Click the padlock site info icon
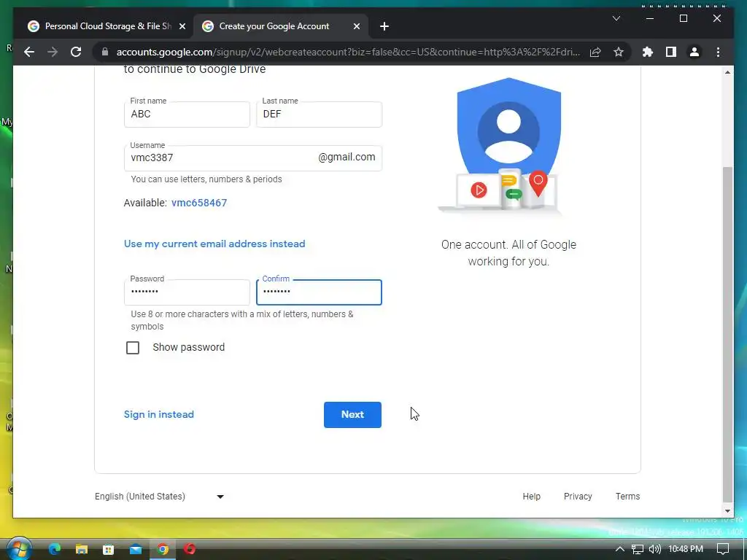The image size is (747, 560). click(x=105, y=52)
